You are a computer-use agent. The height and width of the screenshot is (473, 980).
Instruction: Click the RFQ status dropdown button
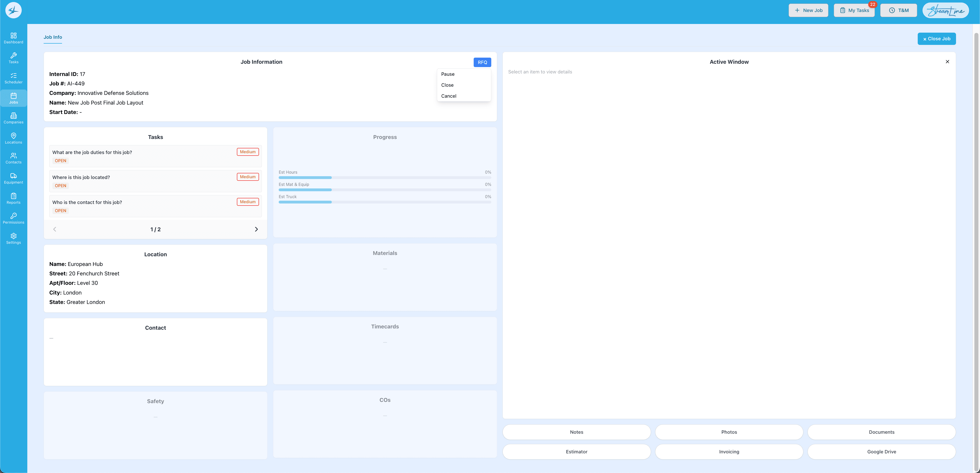[482, 62]
